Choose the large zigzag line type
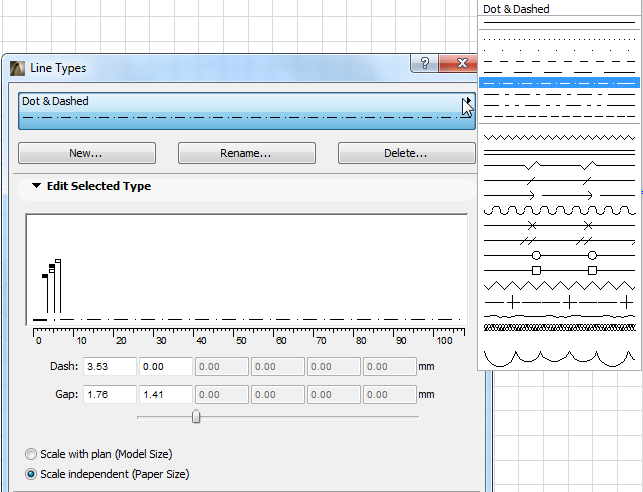 (559, 285)
